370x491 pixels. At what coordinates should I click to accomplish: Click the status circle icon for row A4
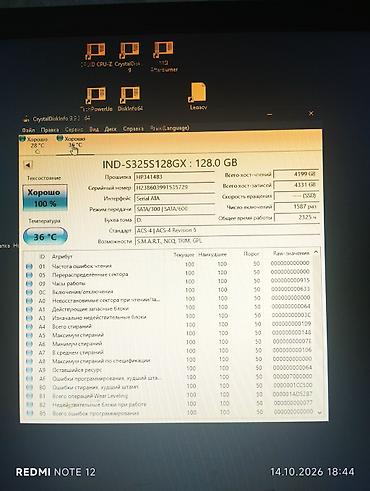point(29,327)
